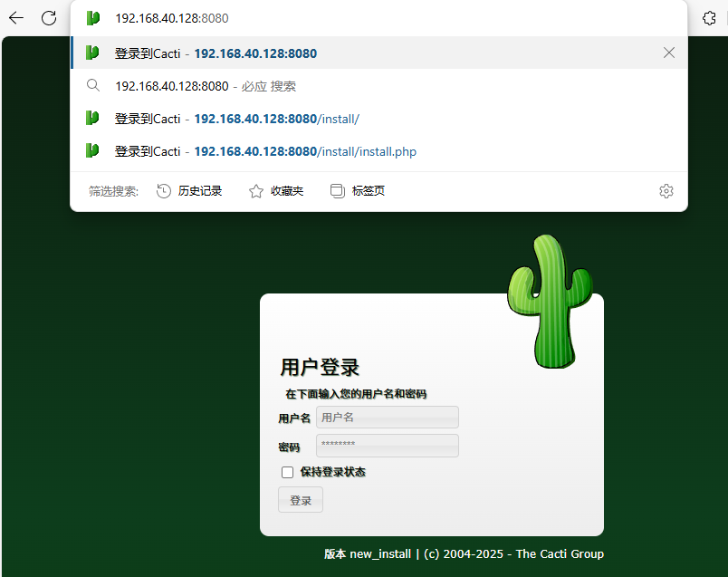Click the 保持登录状态 label text
Screen dimensions: 728x577
(333, 472)
